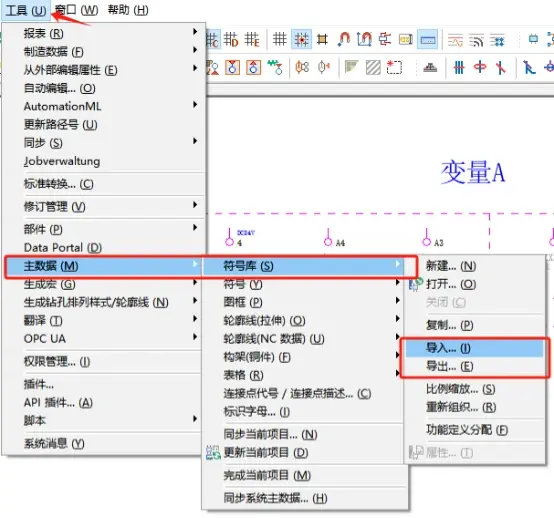The image size is (554, 518).
Task: Click the dashed selection area icon
Action: click(394, 67)
